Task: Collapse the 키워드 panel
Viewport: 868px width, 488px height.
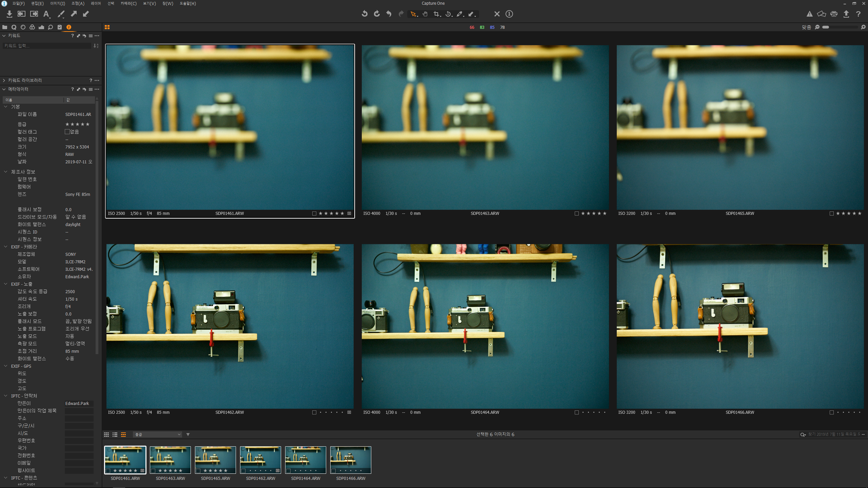Action: 4,36
